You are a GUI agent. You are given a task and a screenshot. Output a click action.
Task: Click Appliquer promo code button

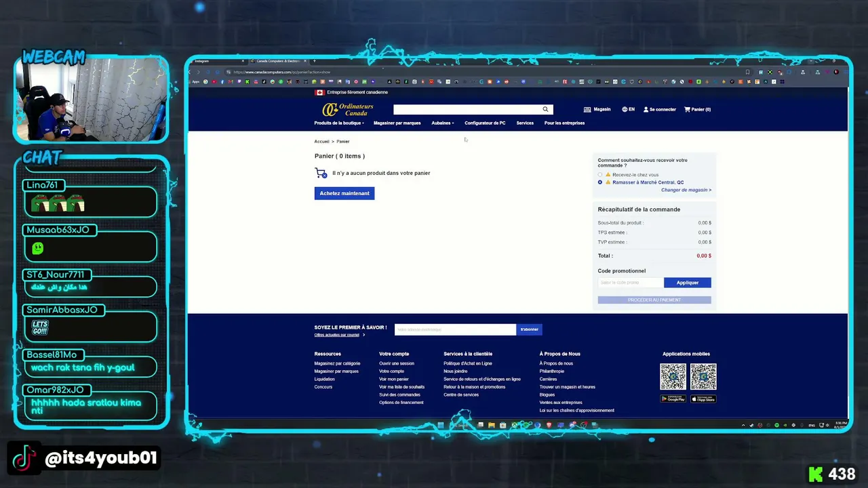[x=688, y=283]
